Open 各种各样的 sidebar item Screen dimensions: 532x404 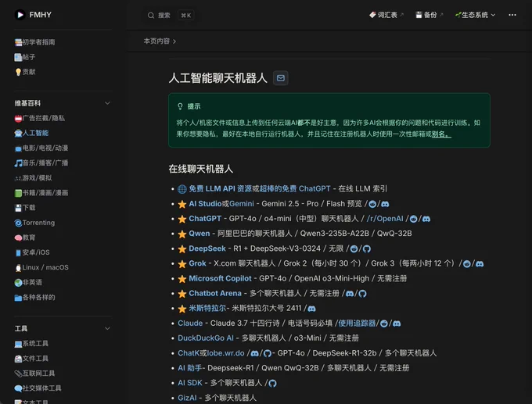34,297
